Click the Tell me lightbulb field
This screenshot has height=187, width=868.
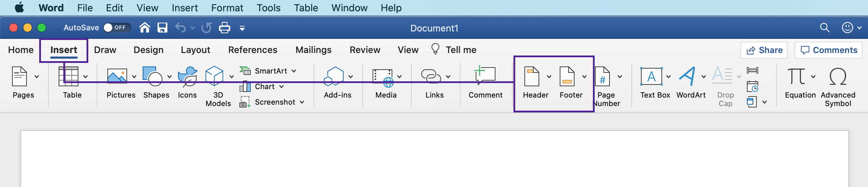pyautogui.click(x=454, y=49)
